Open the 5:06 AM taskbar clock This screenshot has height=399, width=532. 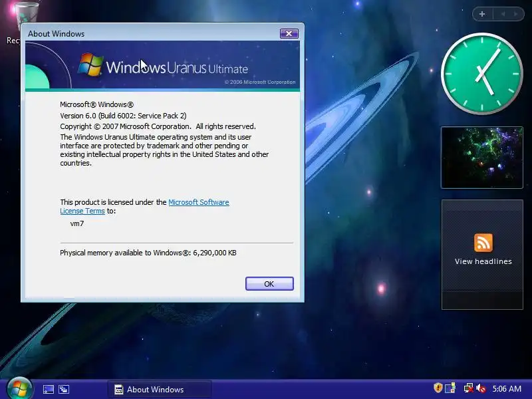507,388
